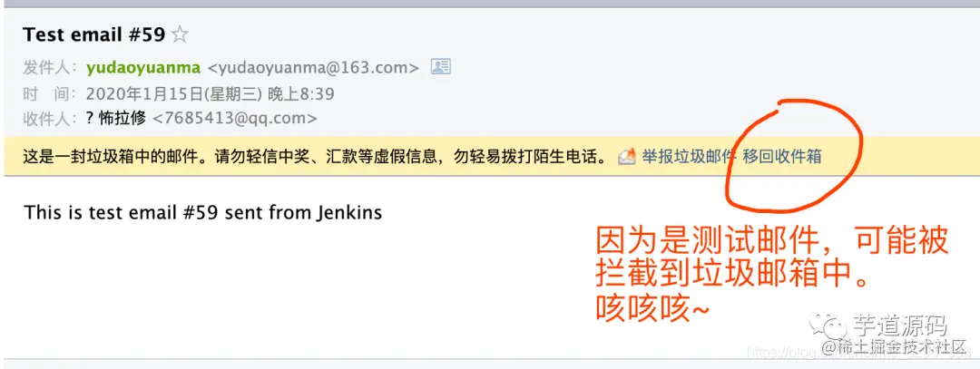Screen dimensions: 980x369
Task: Move mail back via 移回收件箱
Action: [782, 156]
